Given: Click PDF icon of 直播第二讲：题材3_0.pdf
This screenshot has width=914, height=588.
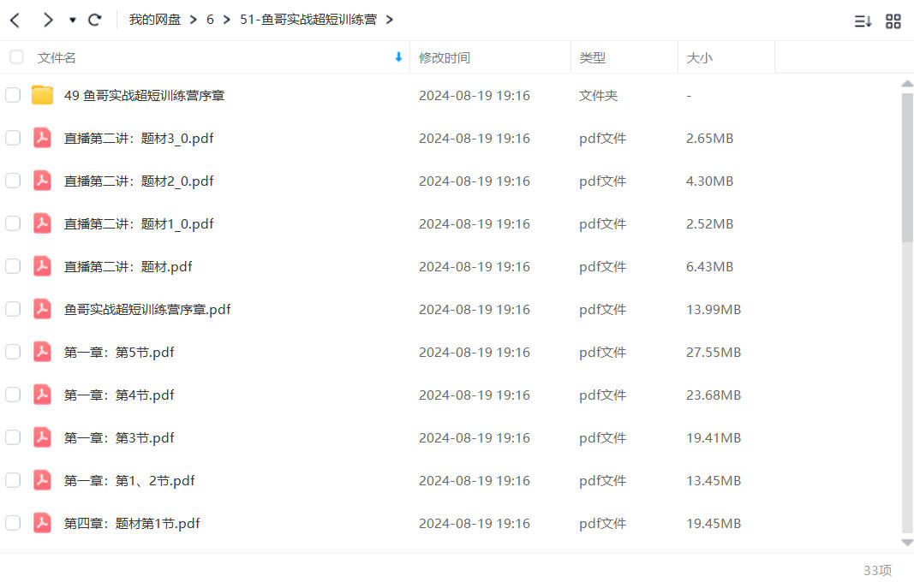Looking at the screenshot, I should point(42,138).
